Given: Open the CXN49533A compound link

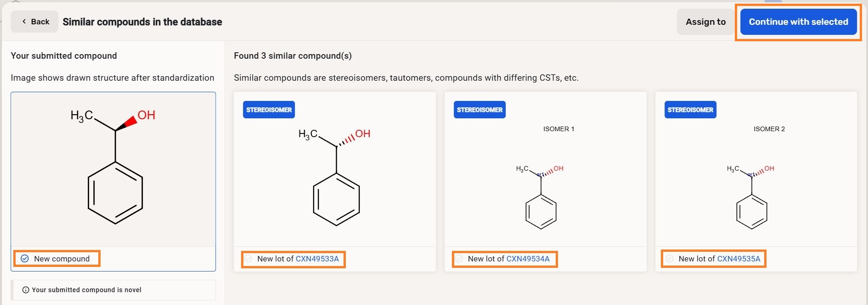Looking at the screenshot, I should point(317,259).
